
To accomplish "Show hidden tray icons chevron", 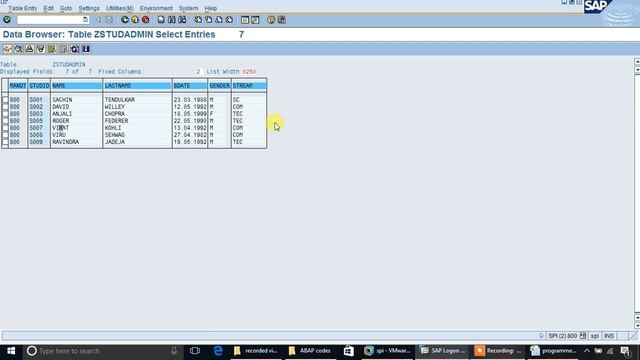I will [x=587, y=351].
